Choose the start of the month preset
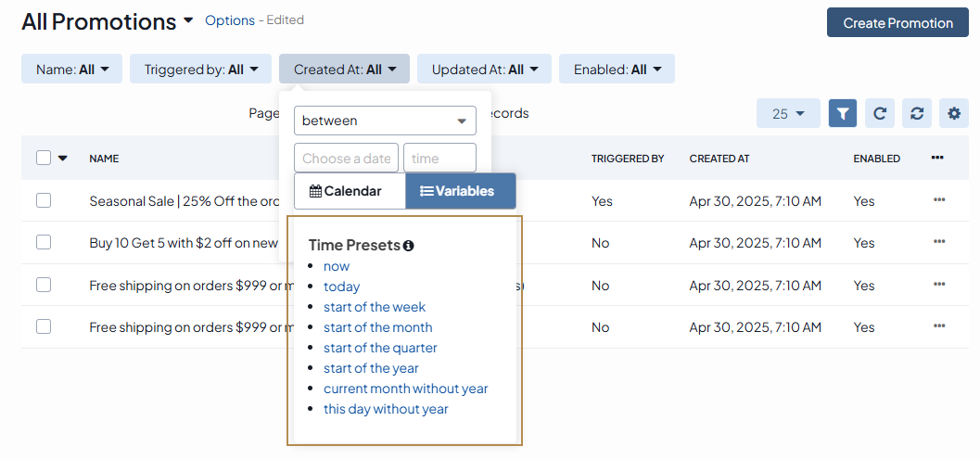 pos(377,327)
